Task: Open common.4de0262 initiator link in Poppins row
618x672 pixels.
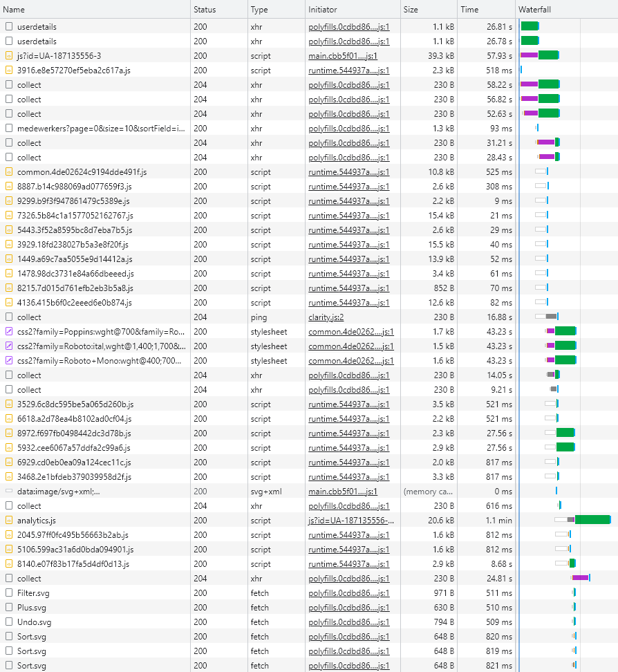Action: click(351, 332)
